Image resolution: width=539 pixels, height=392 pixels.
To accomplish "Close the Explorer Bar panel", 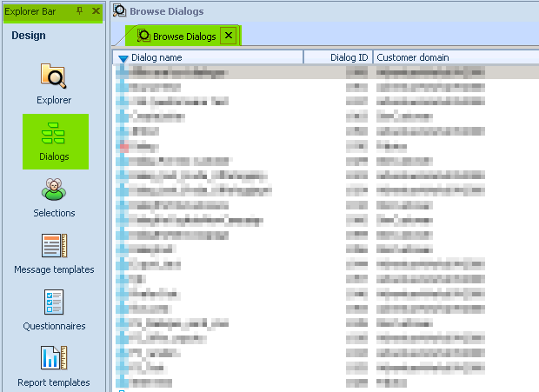I will pos(96,11).
